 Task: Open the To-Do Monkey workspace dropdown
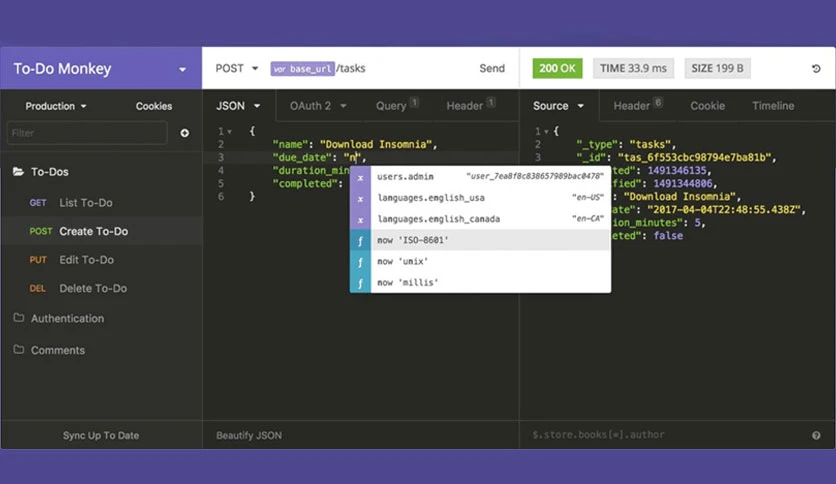[182, 69]
